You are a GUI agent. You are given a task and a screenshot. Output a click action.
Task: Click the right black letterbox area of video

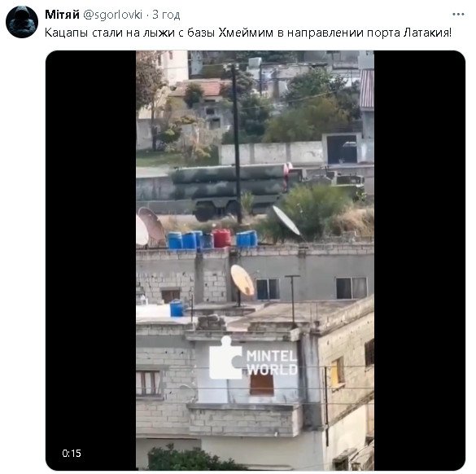420,261
